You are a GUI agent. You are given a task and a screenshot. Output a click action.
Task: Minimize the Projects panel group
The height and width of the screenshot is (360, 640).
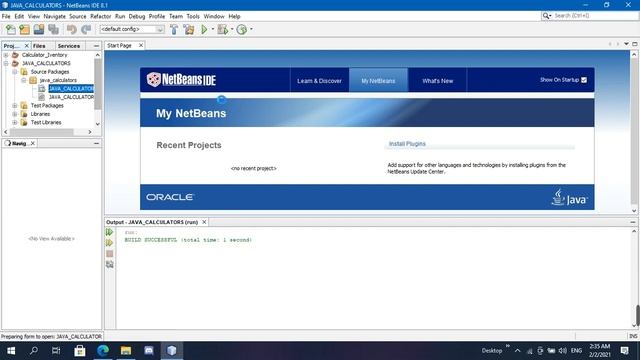[96, 46]
